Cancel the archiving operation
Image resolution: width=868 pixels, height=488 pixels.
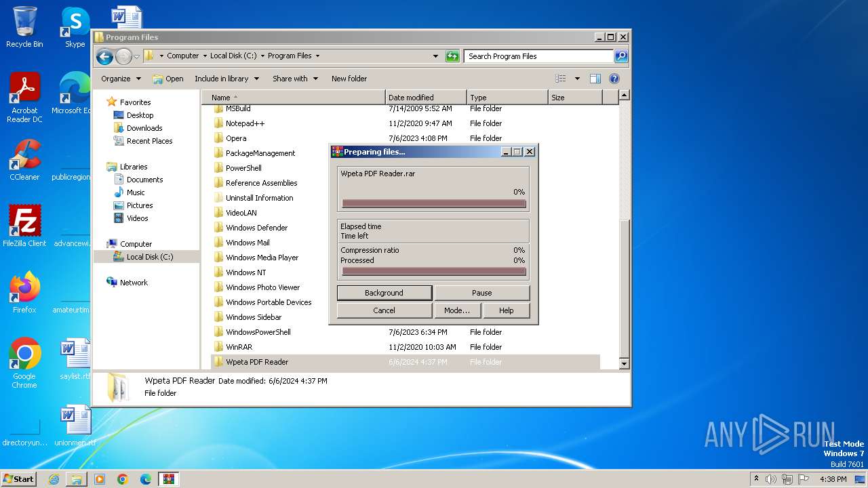click(384, 310)
